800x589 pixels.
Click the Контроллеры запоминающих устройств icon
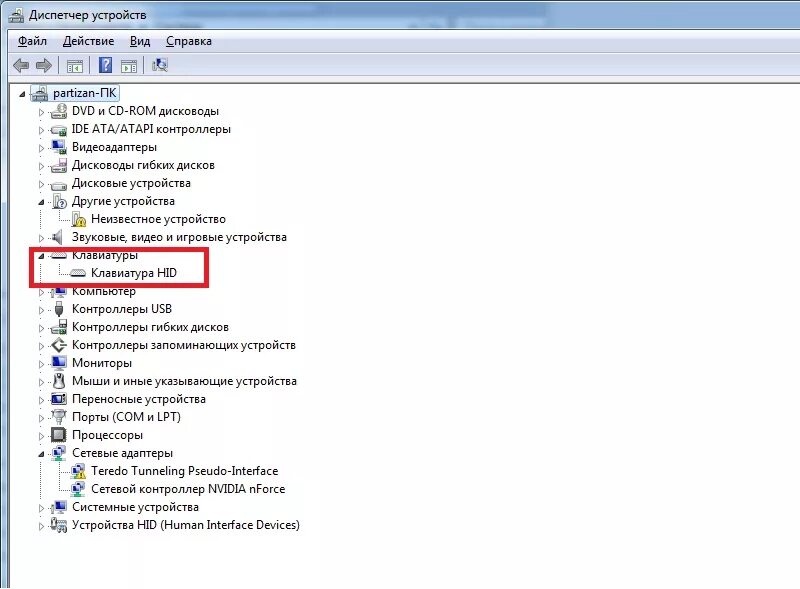[x=59, y=345]
